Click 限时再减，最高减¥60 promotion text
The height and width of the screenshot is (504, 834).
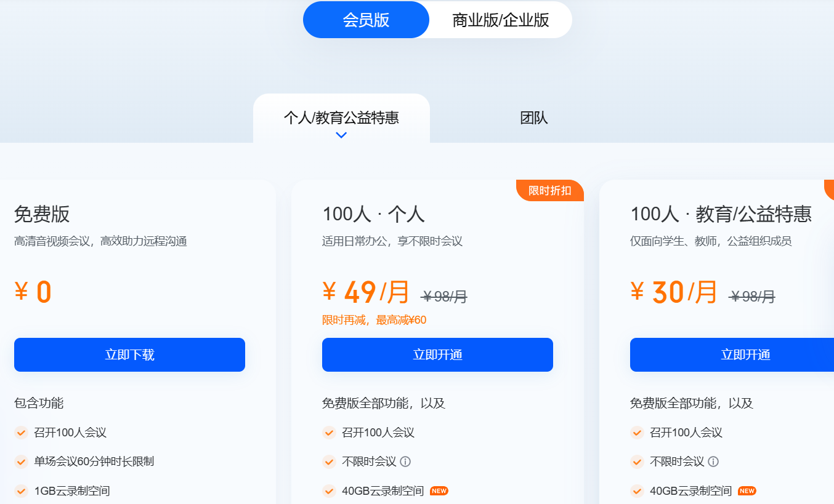374,320
